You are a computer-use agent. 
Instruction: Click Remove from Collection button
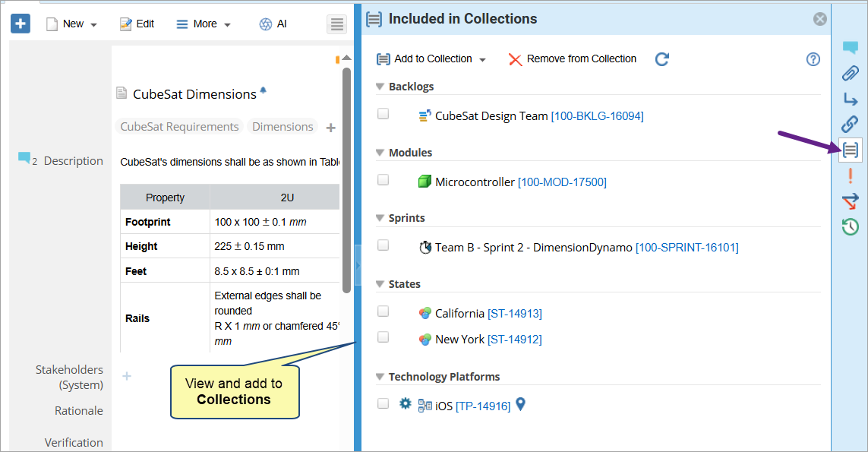573,59
